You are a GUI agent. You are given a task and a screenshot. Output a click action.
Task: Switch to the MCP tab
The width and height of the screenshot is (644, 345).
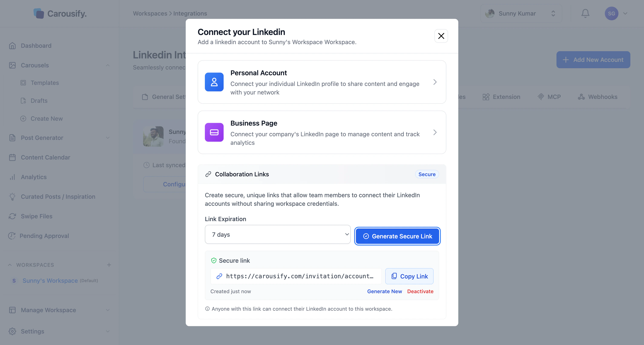tap(549, 97)
